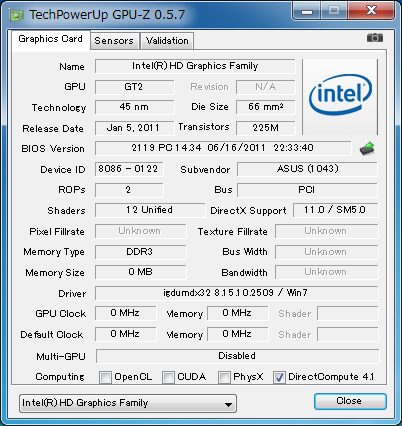Select the Graphics Card tab

click(50, 39)
